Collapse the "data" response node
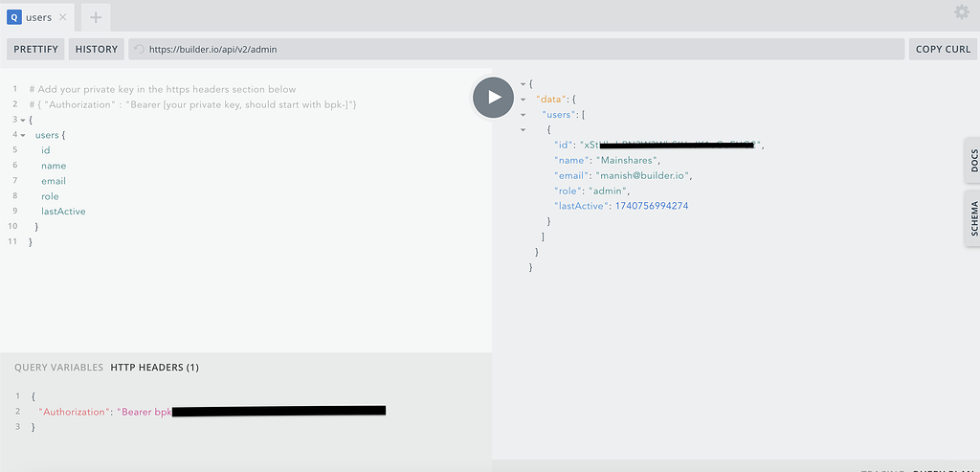Image resolution: width=980 pixels, height=472 pixels. click(x=523, y=99)
